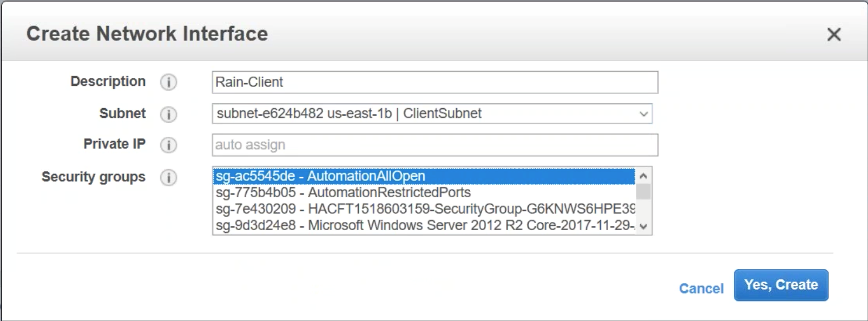Click the security groups scrollbar thumb
The image size is (868, 321).
[643, 192]
